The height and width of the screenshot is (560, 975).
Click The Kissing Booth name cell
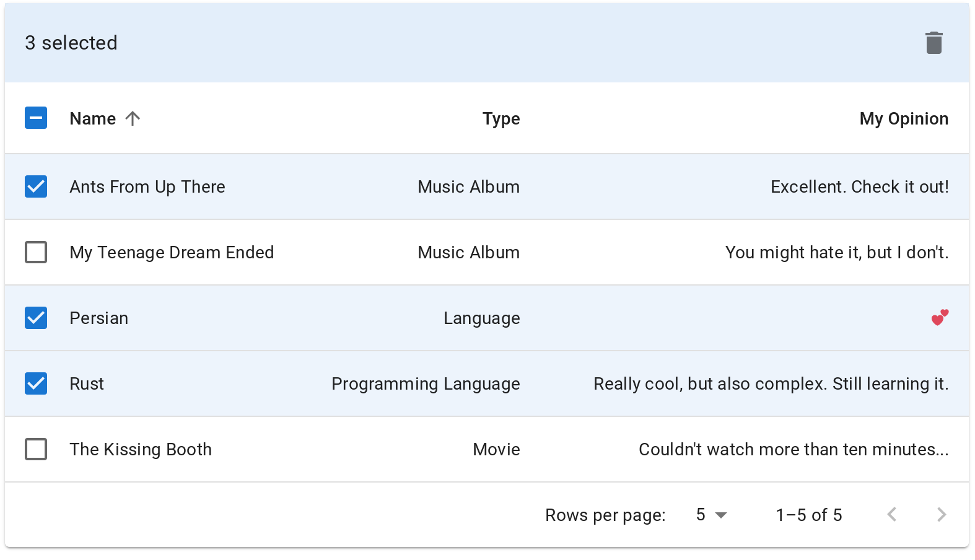click(141, 450)
